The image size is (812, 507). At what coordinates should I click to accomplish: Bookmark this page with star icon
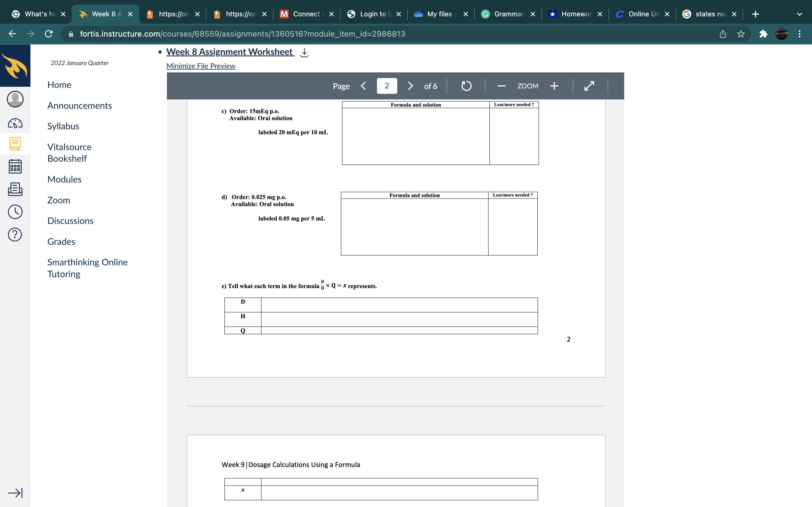741,34
